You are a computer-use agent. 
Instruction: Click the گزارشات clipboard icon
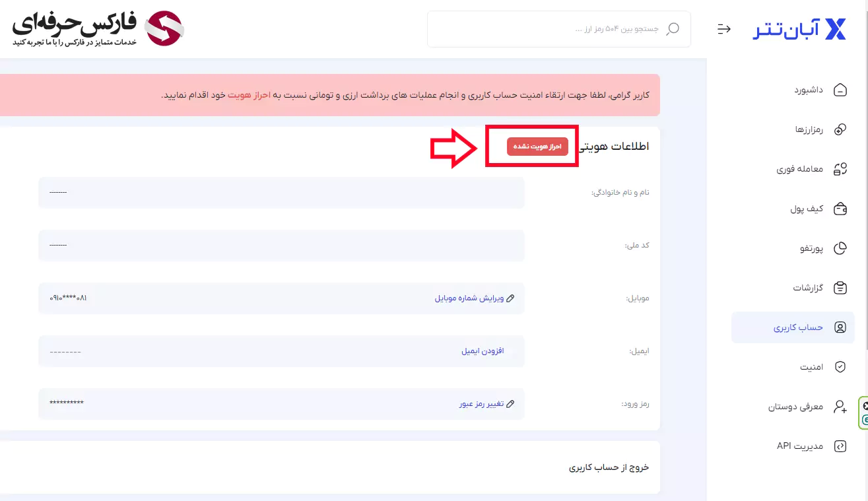840,288
